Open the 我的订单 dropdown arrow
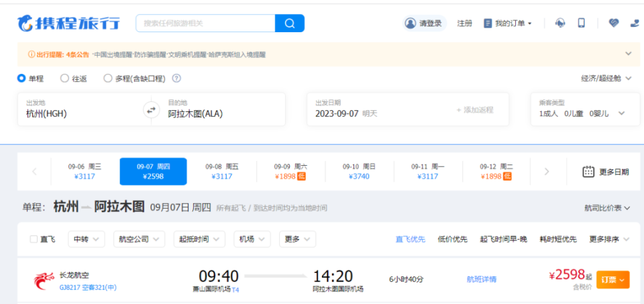The width and height of the screenshot is (644, 304). 530,24
